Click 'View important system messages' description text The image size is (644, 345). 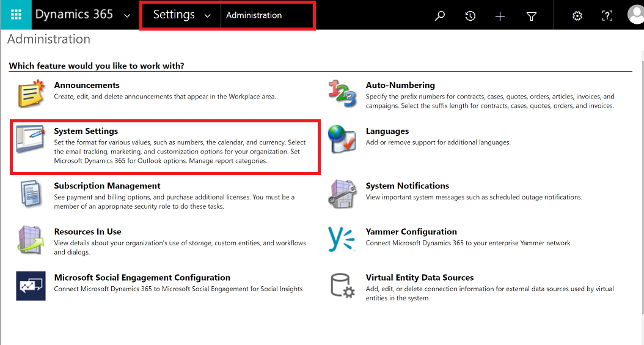coord(474,197)
